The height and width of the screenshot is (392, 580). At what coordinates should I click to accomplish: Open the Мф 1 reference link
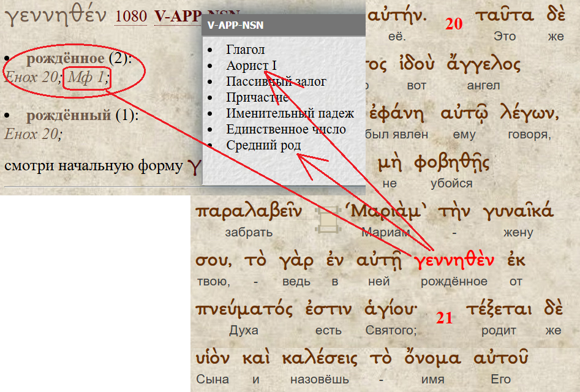pos(86,78)
